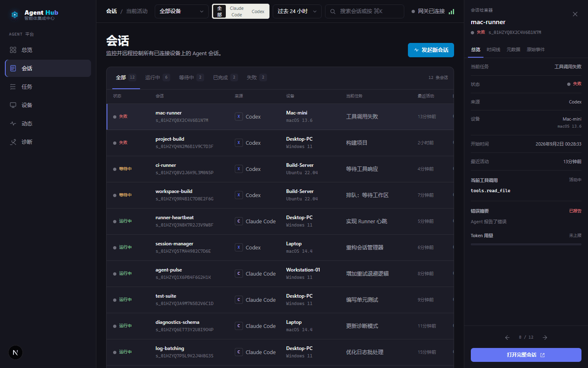Click Claude Code source icon for agent-pulse
Screen dimensions: 588x368
coord(239,274)
